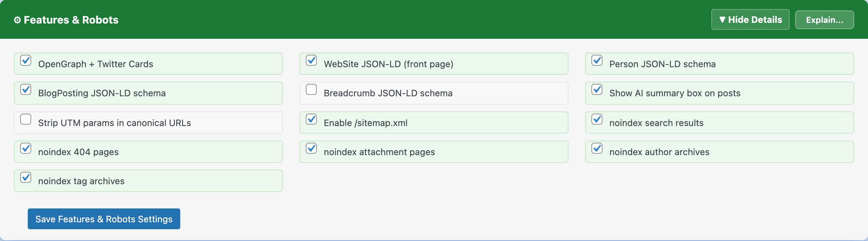The height and width of the screenshot is (241, 868).
Task: Toggle noindex search results checkbox
Action: [x=597, y=119]
